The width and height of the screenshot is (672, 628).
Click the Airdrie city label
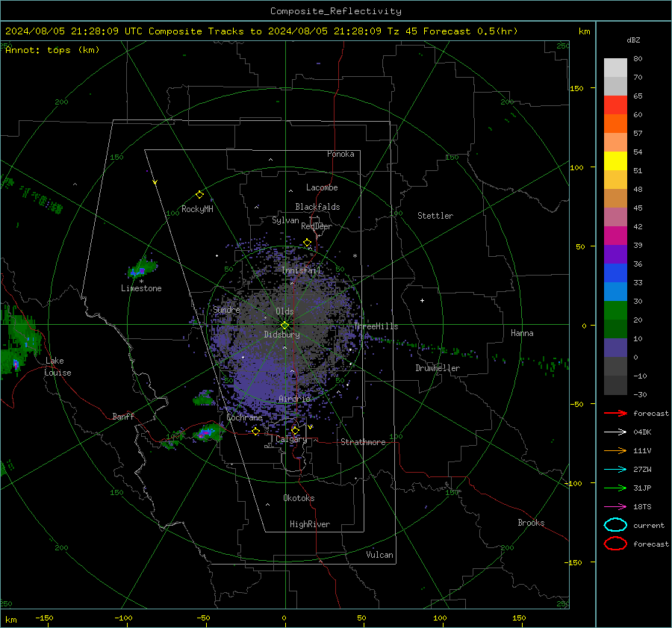click(294, 399)
